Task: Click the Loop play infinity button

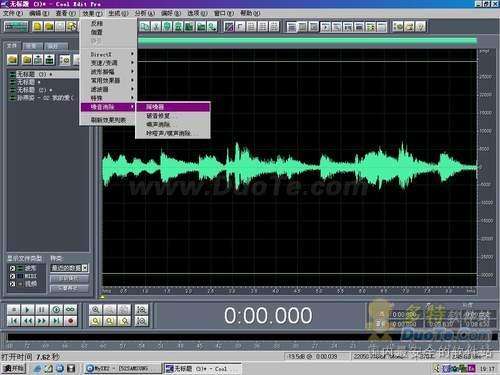Action: click(x=70, y=310)
